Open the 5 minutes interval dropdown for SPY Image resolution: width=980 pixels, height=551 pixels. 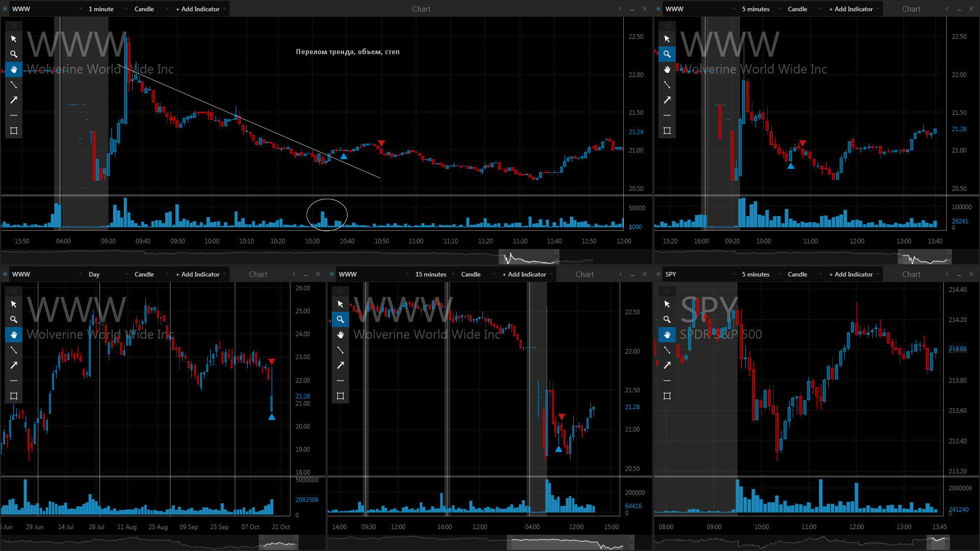point(761,274)
